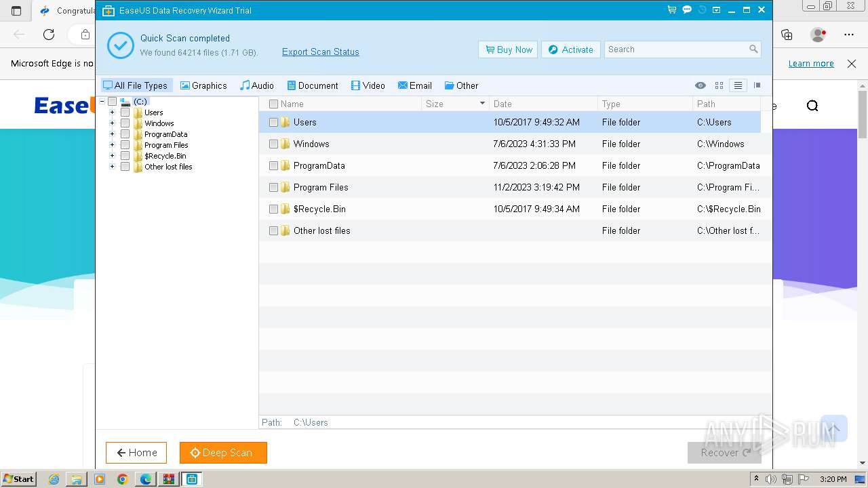The image size is (868, 488).
Task: Click $Recycle.Bin folder icon in file list
Action: [x=285, y=209]
